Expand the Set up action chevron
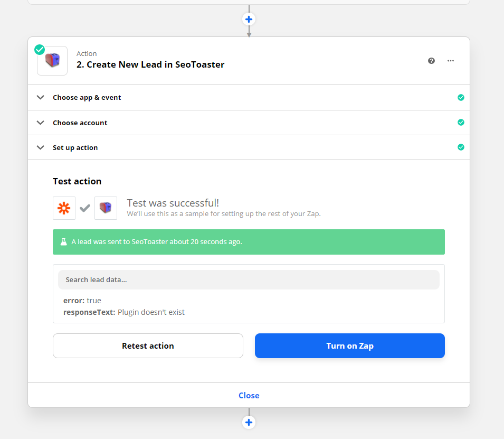The width and height of the screenshot is (504, 439). click(x=41, y=148)
